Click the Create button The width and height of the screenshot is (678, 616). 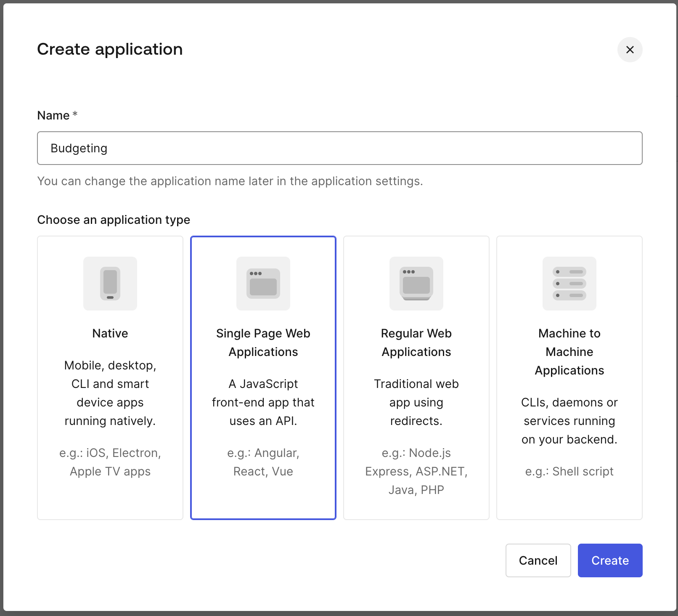coord(609,560)
